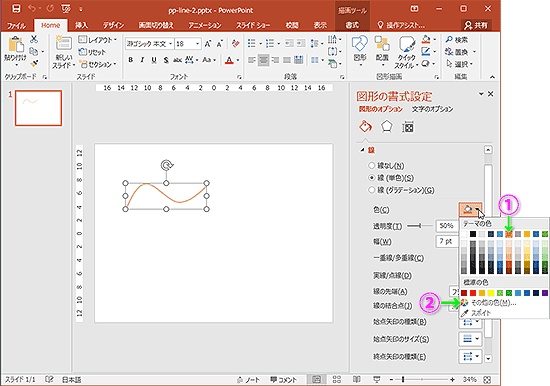Click the リセット reset button

[92, 52]
